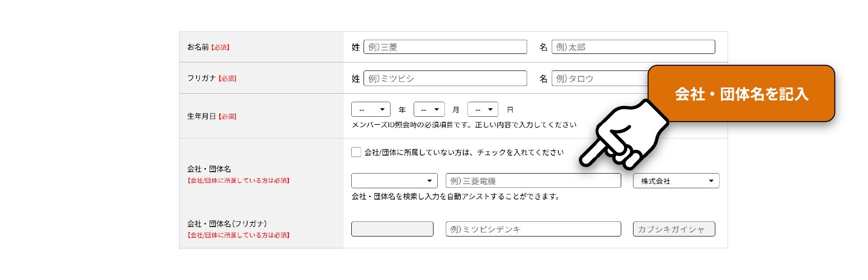868x280 pixels.
Task: Click the フリガナ姓 field showing 例)ミツビシ
Action: pos(444,78)
